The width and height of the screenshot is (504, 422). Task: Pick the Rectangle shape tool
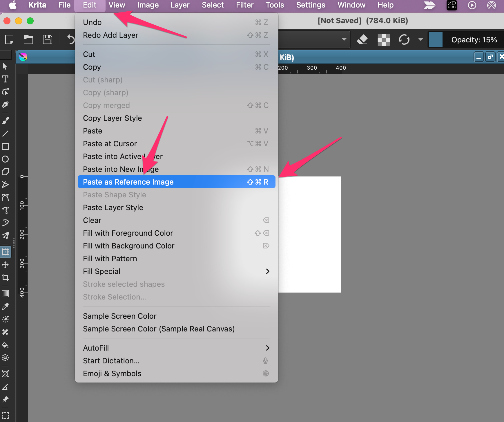point(5,146)
